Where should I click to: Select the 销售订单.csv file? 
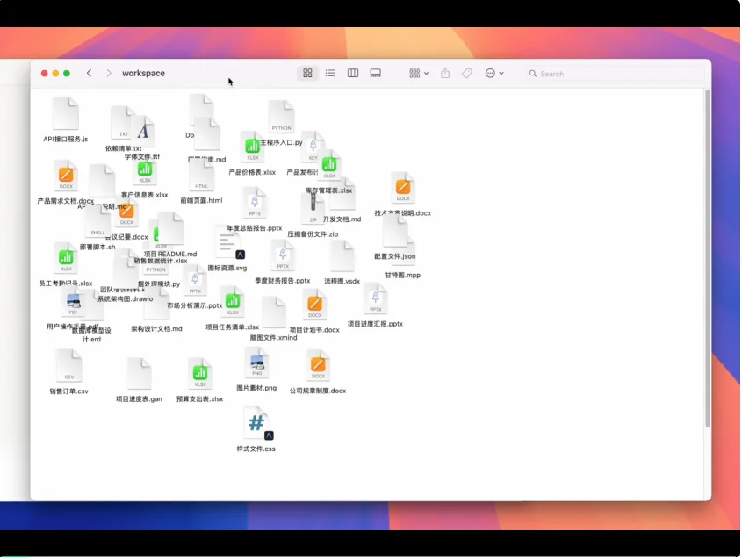coord(68,366)
